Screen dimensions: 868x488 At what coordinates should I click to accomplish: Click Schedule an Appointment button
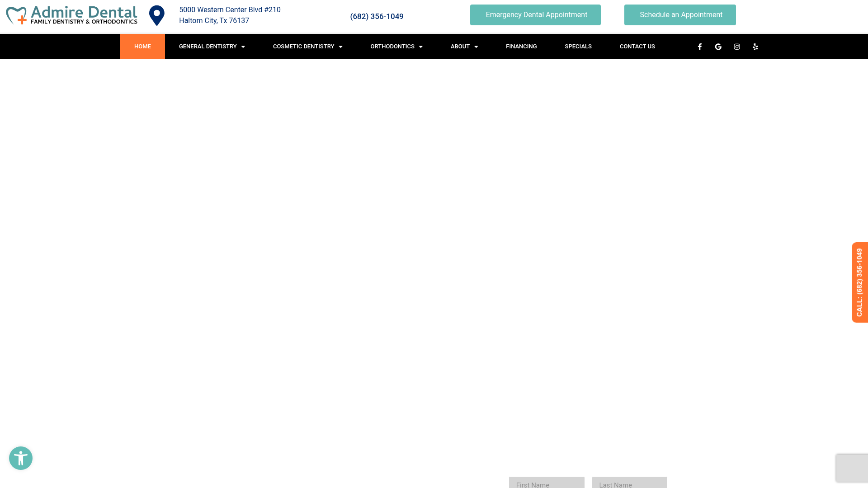pos(680,15)
